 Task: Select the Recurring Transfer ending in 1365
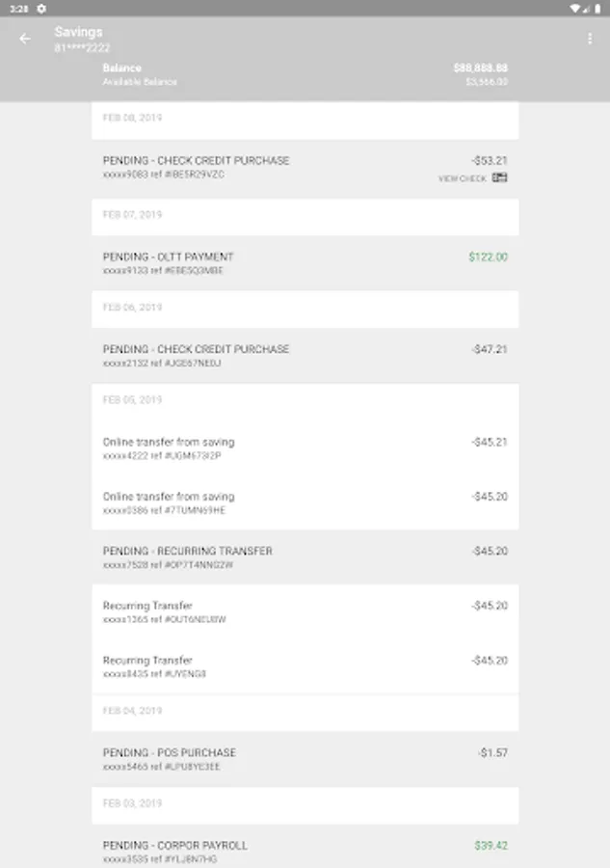coord(305,612)
